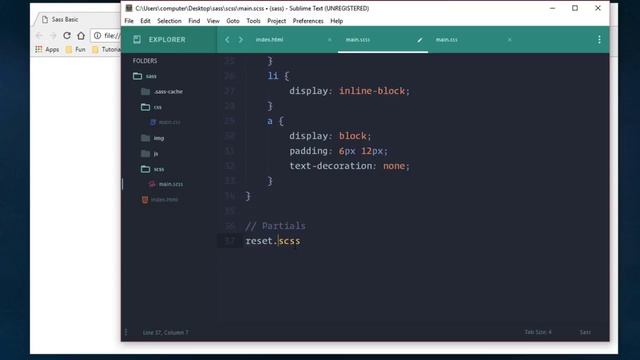The width and height of the screenshot is (640, 360).
Task: Open index.html from sidebar
Action: [164, 200]
